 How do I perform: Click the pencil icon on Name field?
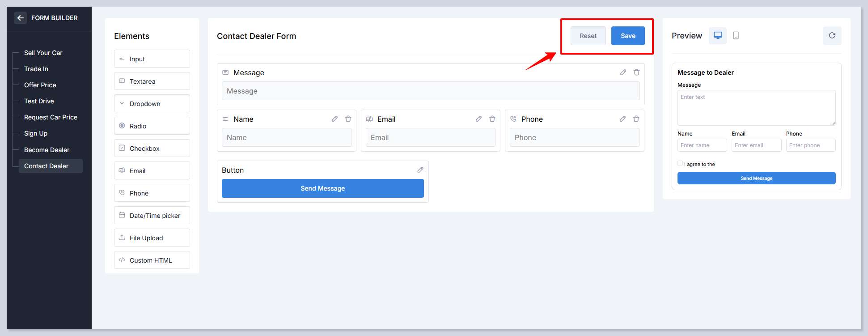pyautogui.click(x=334, y=119)
